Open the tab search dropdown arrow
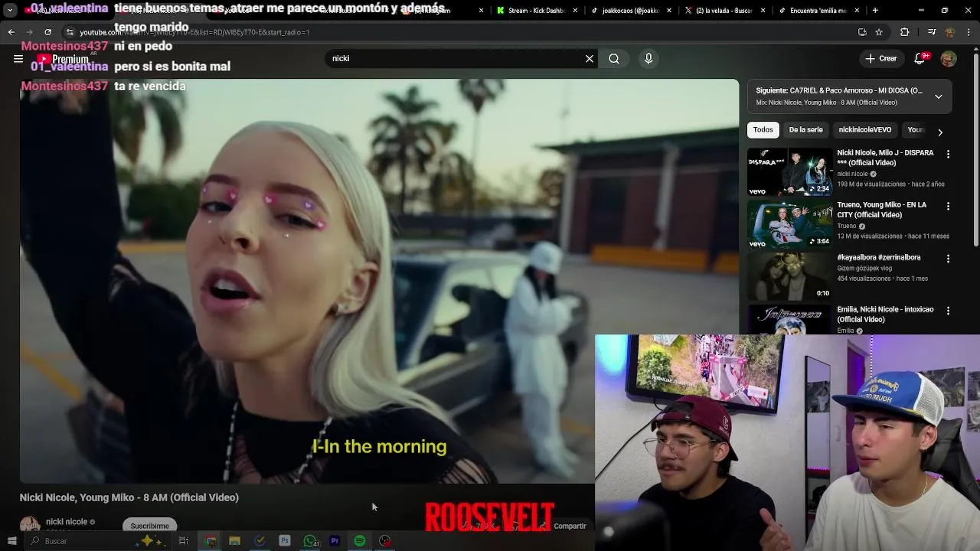 point(10,11)
